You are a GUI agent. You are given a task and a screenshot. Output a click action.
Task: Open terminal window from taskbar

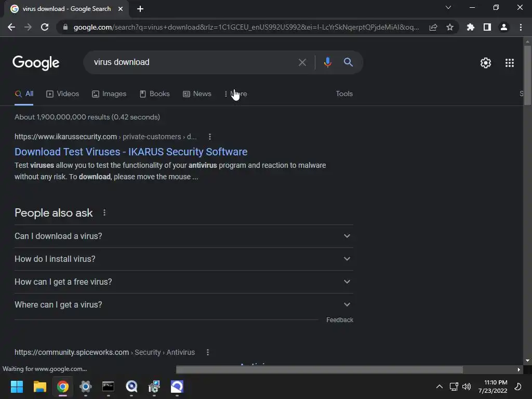(x=108, y=387)
